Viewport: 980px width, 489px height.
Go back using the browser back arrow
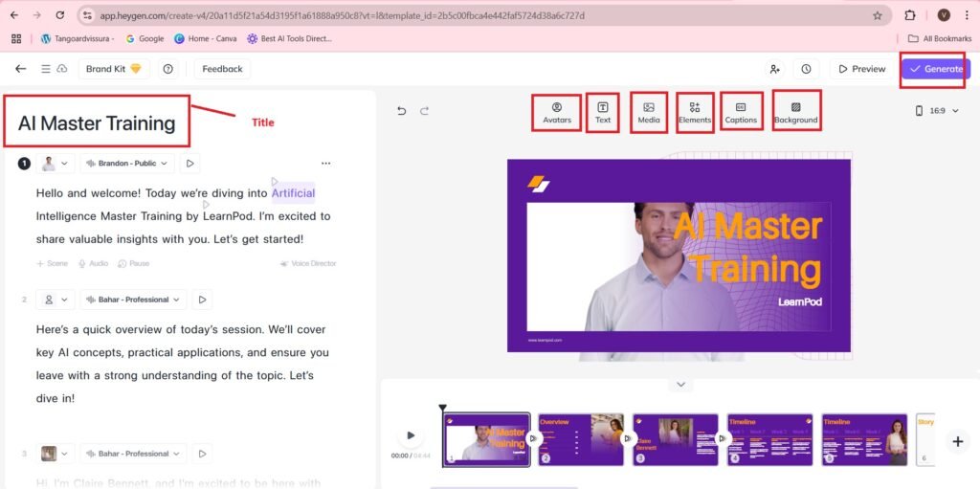coord(14,15)
